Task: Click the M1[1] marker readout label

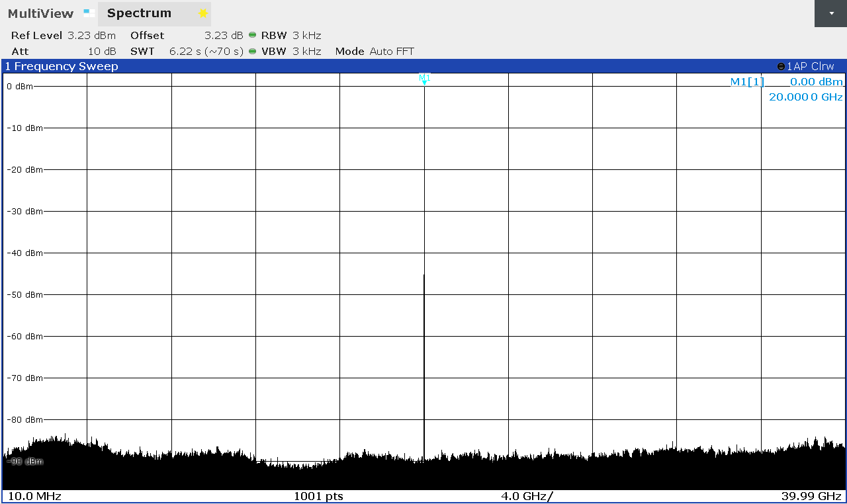Action: (x=747, y=81)
